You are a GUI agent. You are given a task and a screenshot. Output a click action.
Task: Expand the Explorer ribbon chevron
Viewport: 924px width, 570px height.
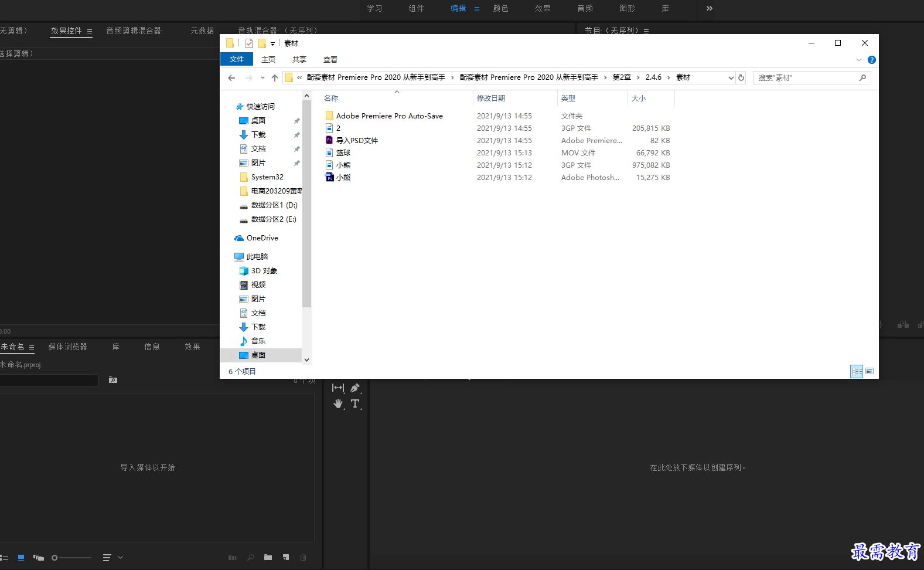pos(859,60)
